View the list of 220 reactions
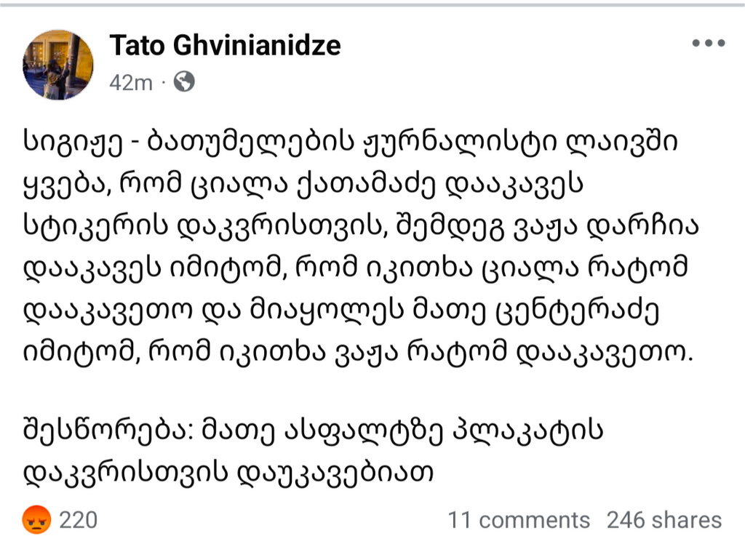The width and height of the screenshot is (745, 560). 79,520
